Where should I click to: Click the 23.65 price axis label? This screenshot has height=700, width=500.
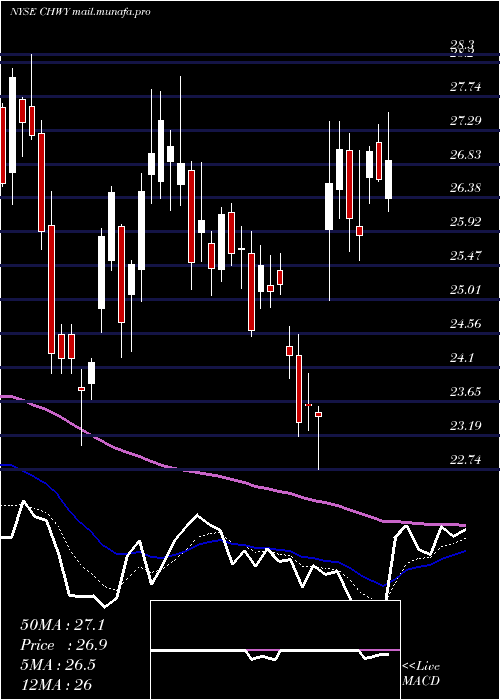point(466,392)
